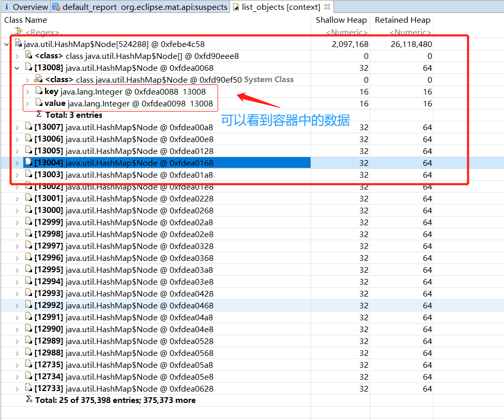Click the object array icon of root node

click(18, 44)
